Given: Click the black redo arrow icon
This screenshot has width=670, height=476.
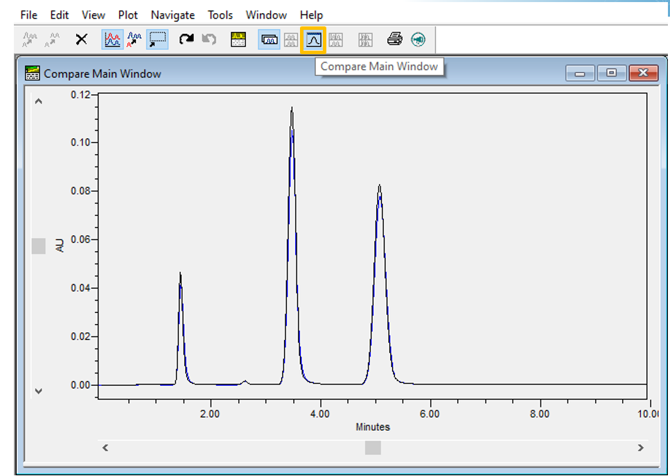Looking at the screenshot, I should (x=186, y=40).
